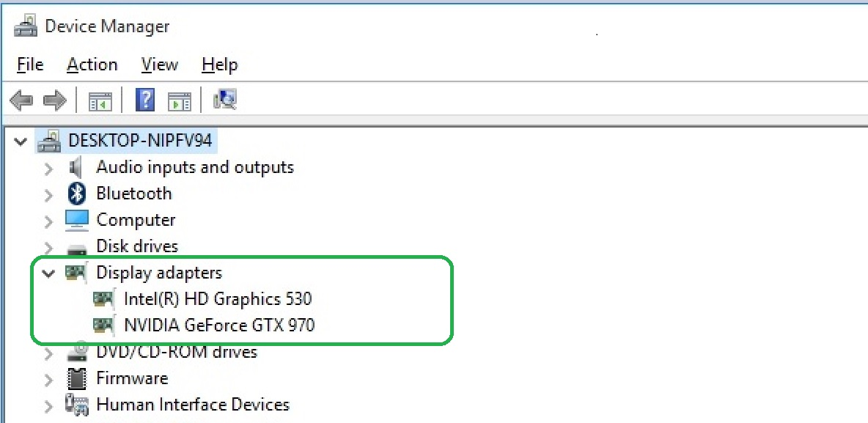The height and width of the screenshot is (423, 868).
Task: Select Human Interface Devices entry
Action: [x=193, y=405]
